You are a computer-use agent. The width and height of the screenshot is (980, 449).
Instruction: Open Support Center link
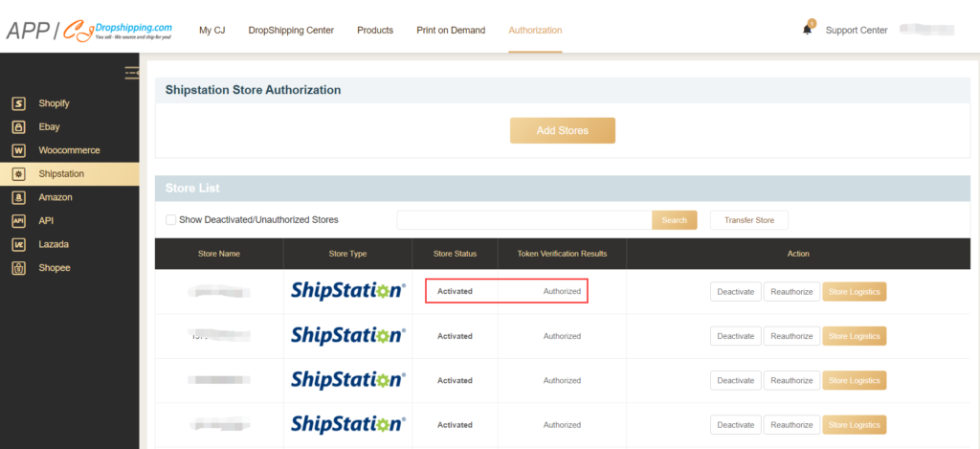(x=857, y=30)
